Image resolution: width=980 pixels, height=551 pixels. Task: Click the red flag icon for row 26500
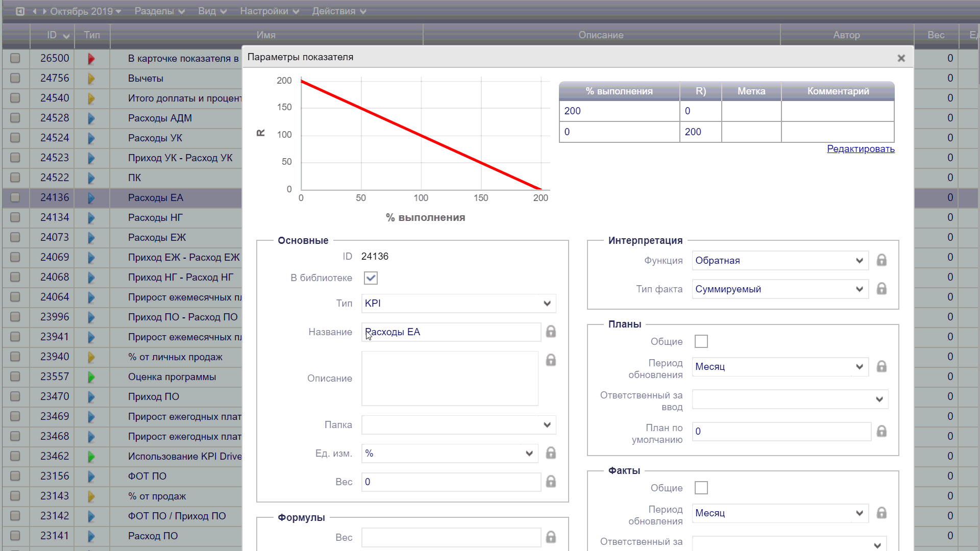91,59
